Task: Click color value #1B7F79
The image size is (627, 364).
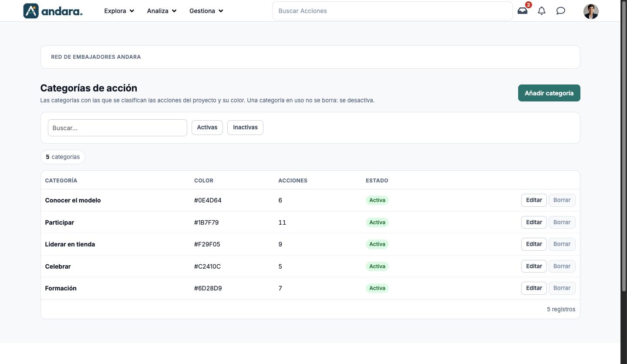Action: coord(206,222)
